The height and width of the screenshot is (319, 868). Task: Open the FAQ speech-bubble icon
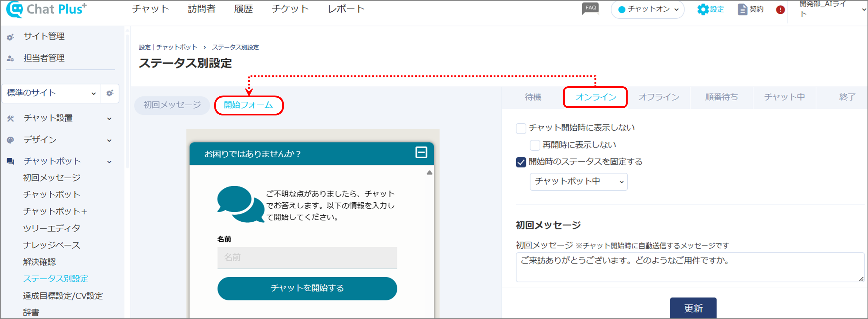590,9
